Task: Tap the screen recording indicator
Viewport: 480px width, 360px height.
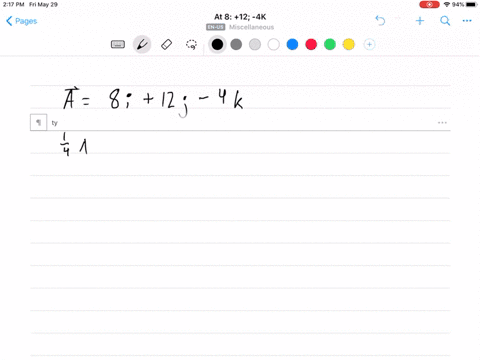Action: pos(429,5)
